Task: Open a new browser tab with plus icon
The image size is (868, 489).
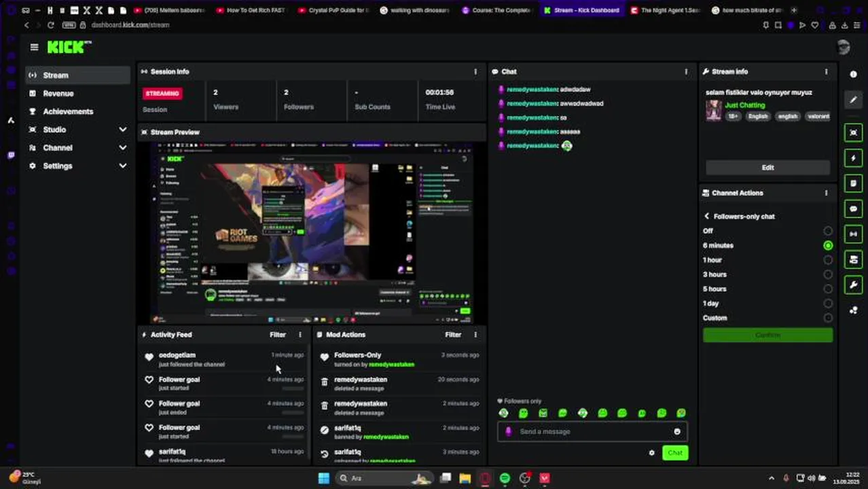Action: point(794,10)
